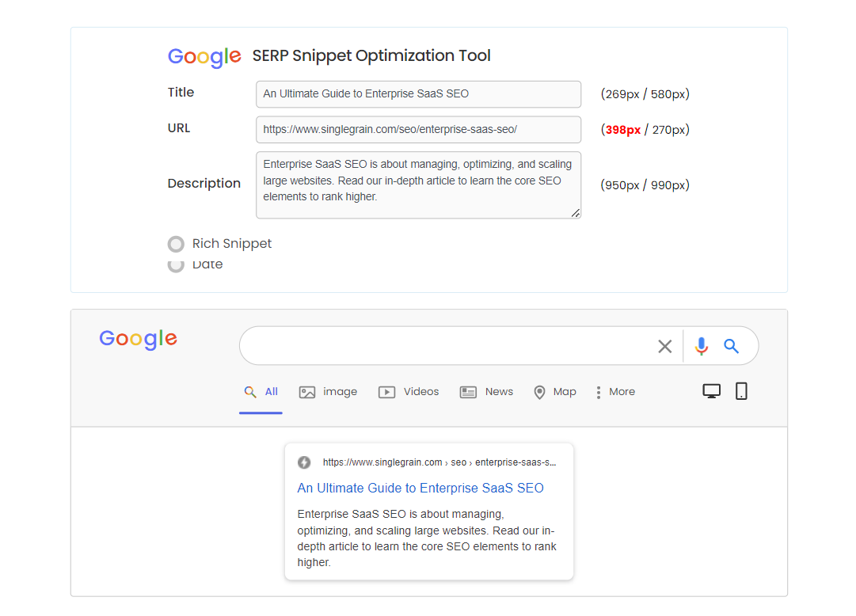Switch to desktop preview icon

[712, 391]
